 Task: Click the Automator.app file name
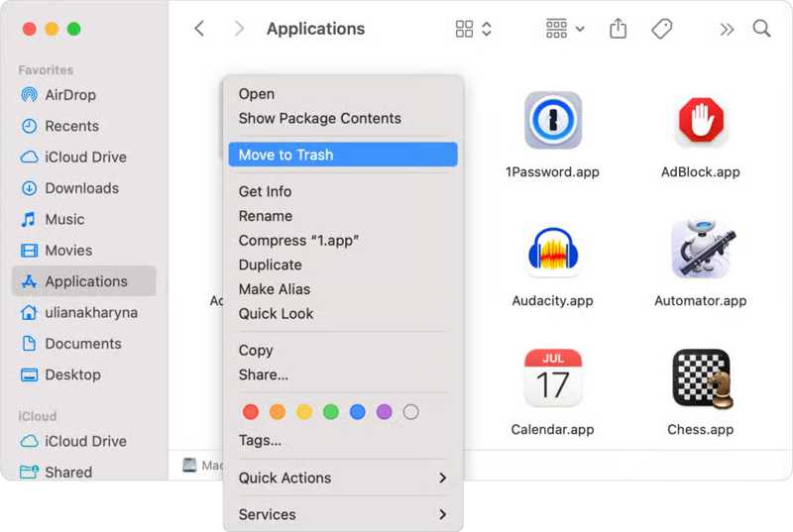tap(701, 300)
